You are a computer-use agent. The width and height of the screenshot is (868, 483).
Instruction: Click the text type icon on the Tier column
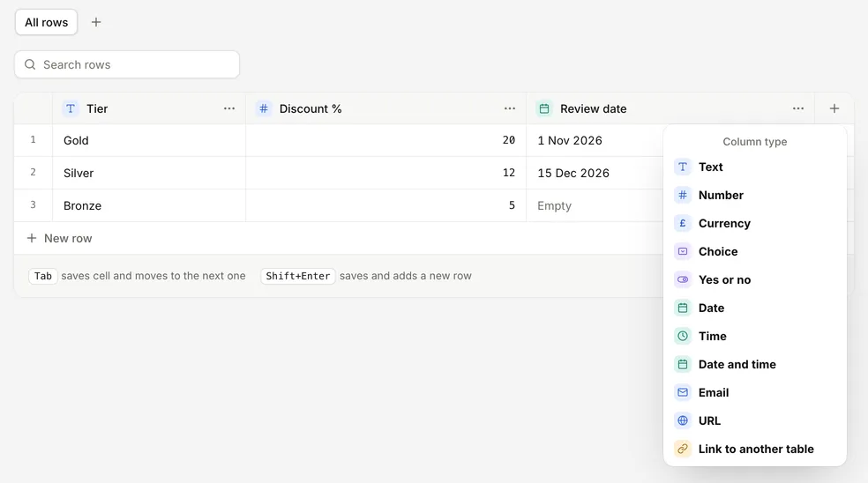pyautogui.click(x=71, y=108)
